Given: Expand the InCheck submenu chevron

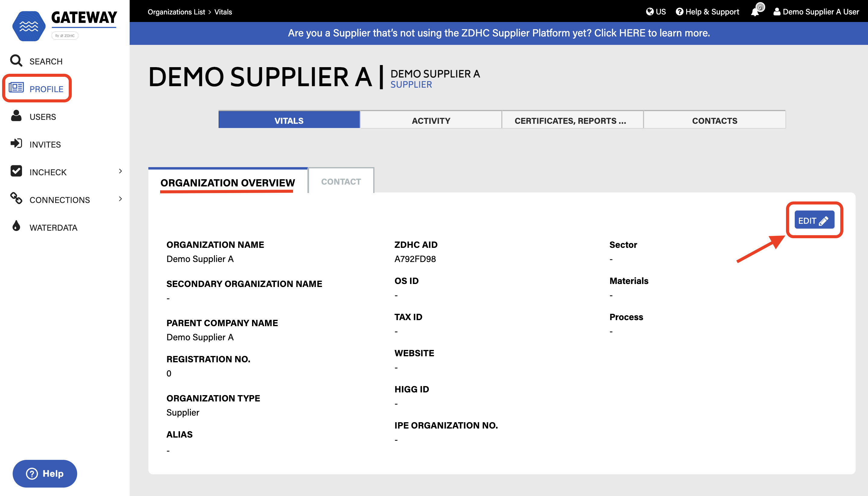Looking at the screenshot, I should click(x=120, y=171).
